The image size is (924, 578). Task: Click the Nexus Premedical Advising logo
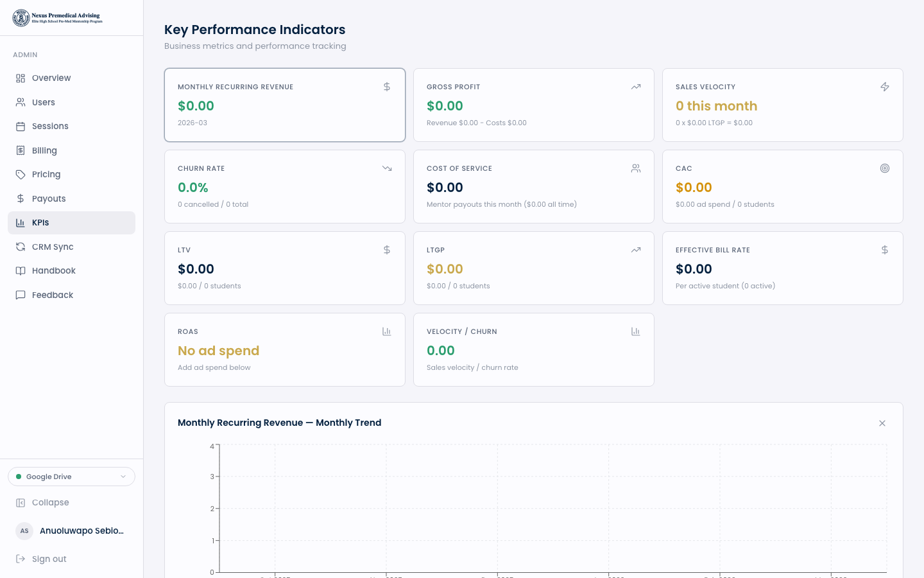pos(58,18)
